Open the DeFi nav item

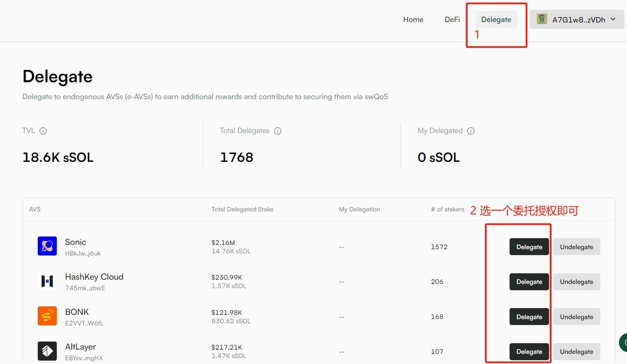pos(452,19)
